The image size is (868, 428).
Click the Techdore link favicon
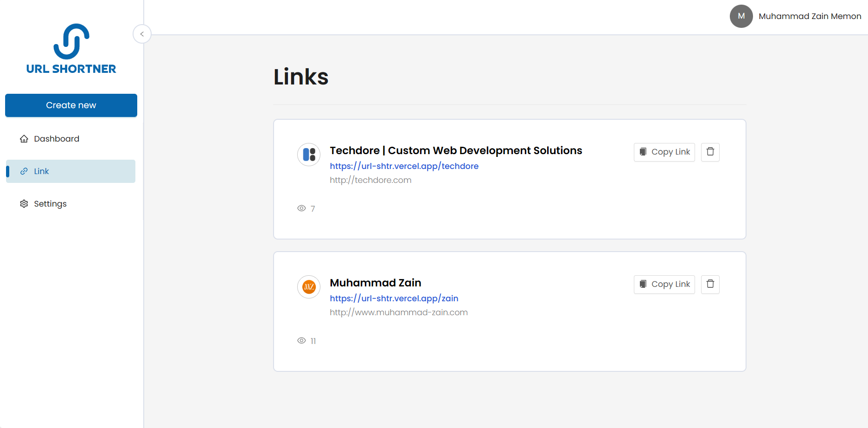308,155
